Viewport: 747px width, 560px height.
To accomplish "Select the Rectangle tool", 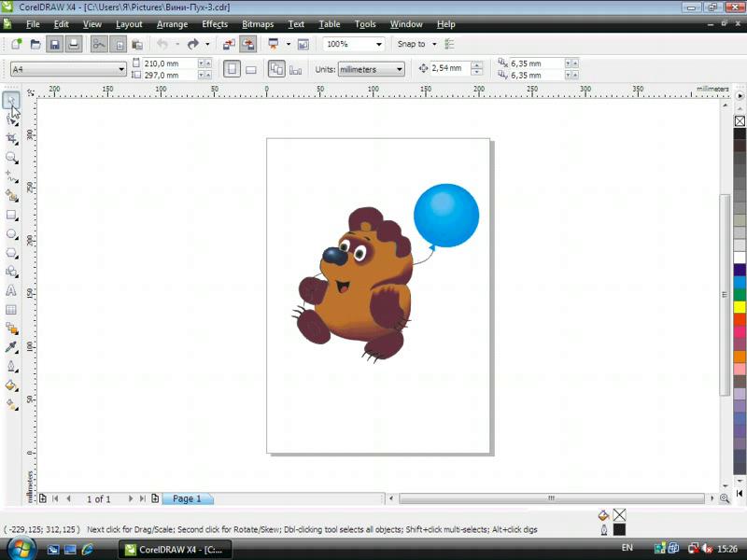I will click(x=11, y=215).
